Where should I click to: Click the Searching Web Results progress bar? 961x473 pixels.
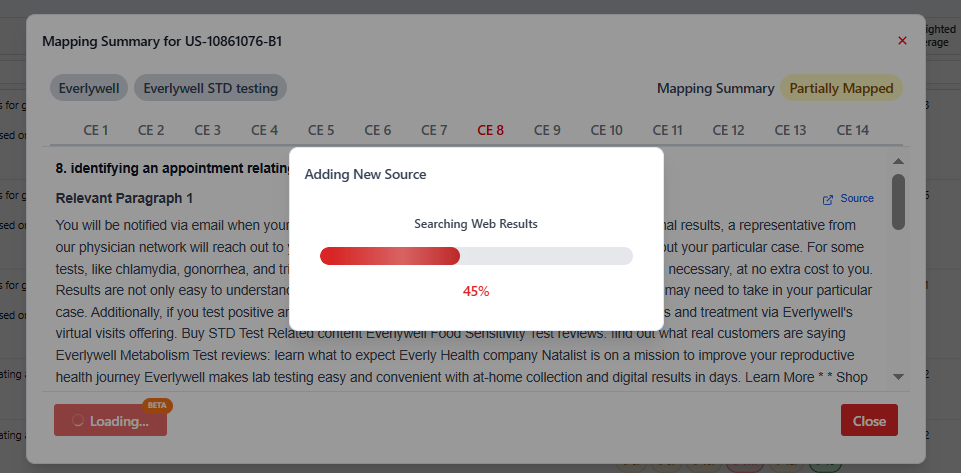(x=476, y=256)
